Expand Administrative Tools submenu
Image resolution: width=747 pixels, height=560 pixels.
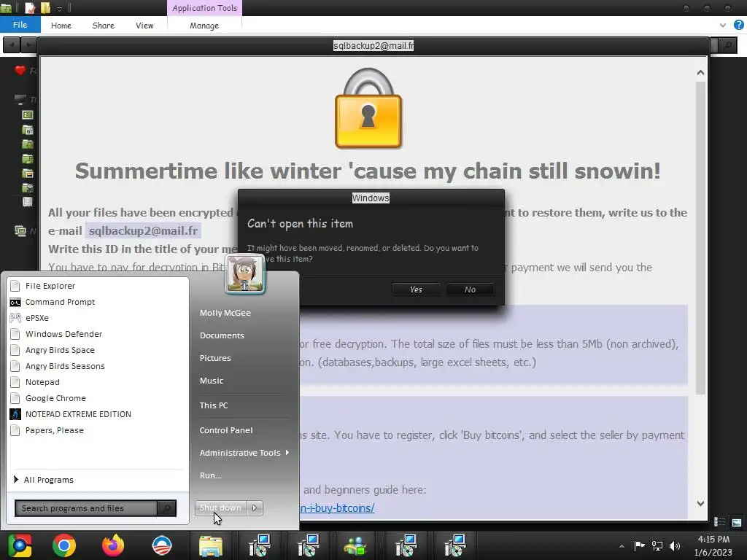[244, 453]
